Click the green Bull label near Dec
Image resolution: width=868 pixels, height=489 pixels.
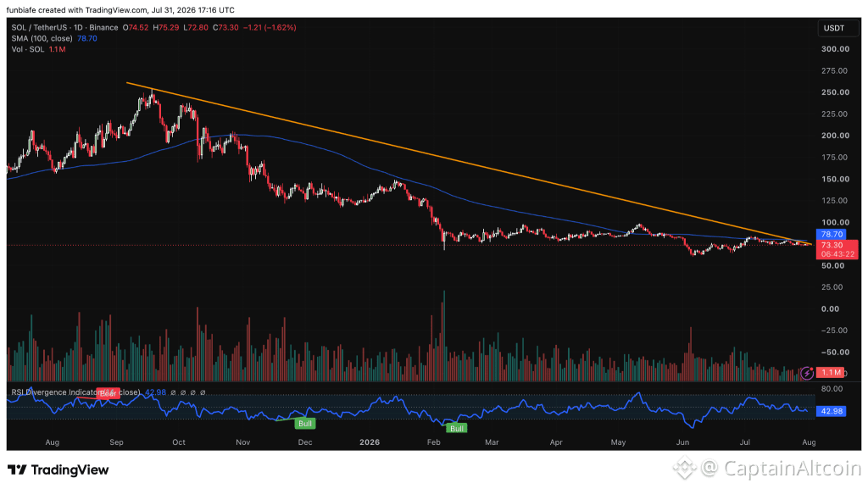pyautogui.click(x=305, y=424)
